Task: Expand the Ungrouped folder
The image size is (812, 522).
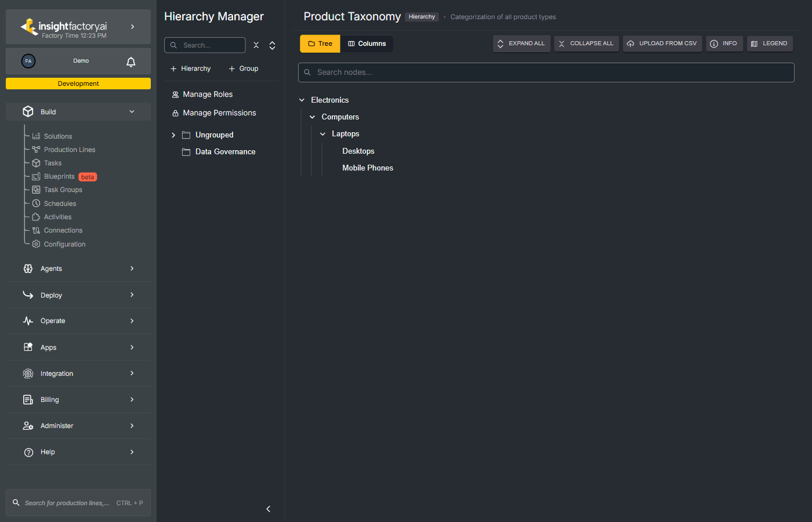Action: coord(173,134)
